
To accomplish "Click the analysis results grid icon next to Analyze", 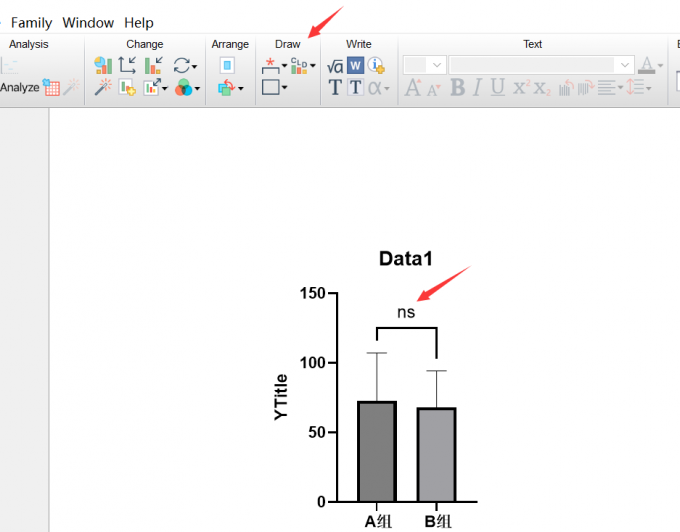I will coord(51,87).
